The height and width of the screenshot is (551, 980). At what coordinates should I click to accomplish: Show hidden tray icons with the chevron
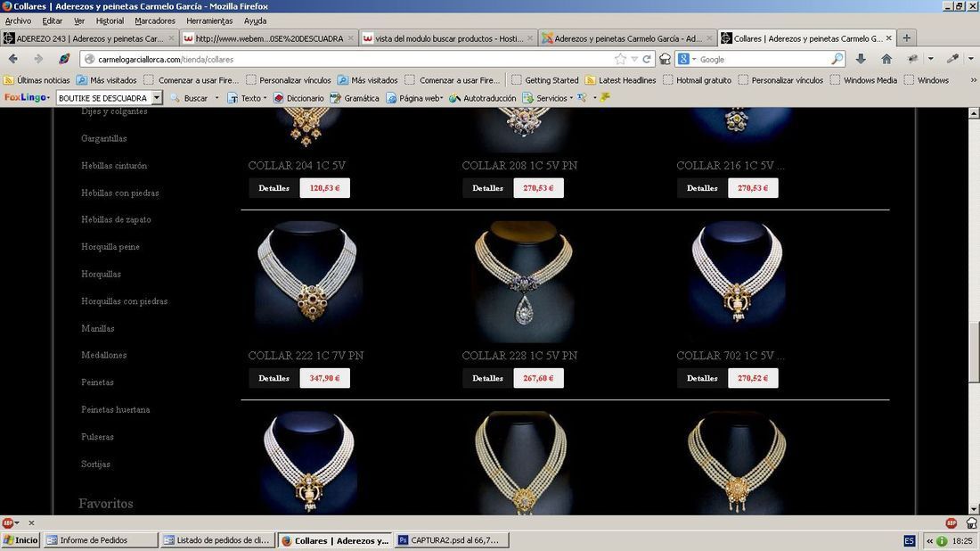pyautogui.click(x=929, y=541)
